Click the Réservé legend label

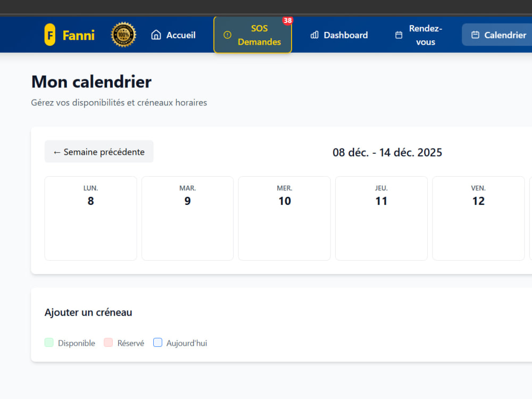point(131,343)
